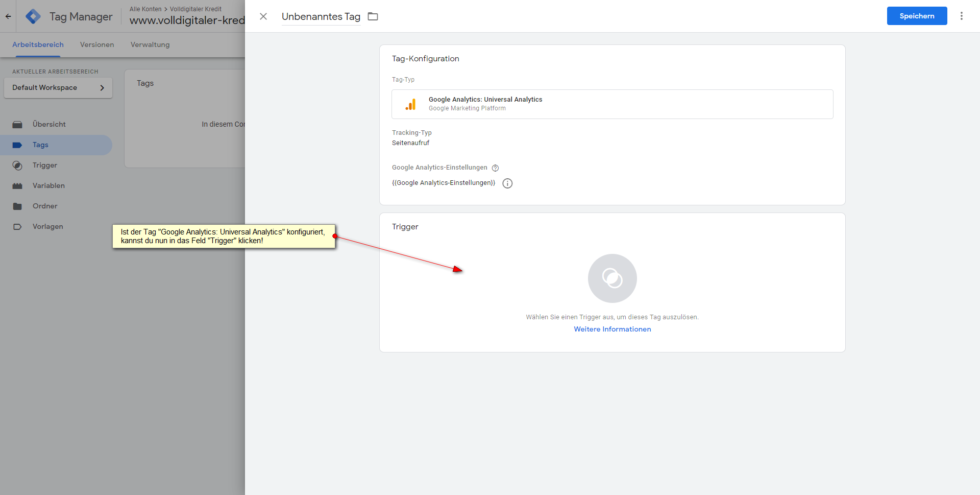
Task: Click the Google Analytics bar chart icon
Action: tap(410, 104)
